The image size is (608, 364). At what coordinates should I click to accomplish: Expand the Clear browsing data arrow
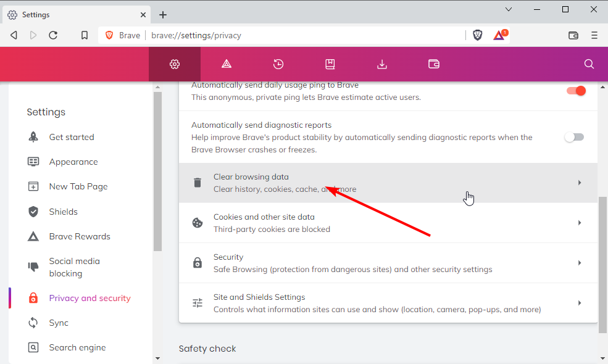click(x=580, y=183)
